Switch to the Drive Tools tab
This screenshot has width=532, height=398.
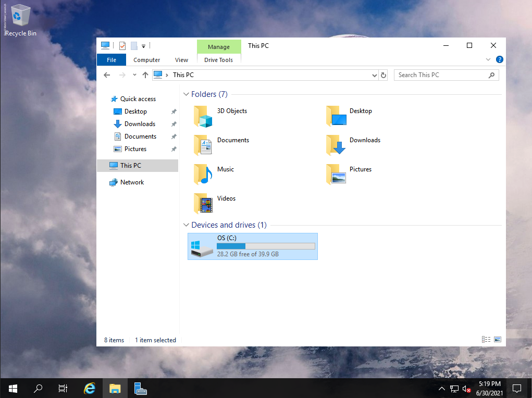[x=219, y=60]
